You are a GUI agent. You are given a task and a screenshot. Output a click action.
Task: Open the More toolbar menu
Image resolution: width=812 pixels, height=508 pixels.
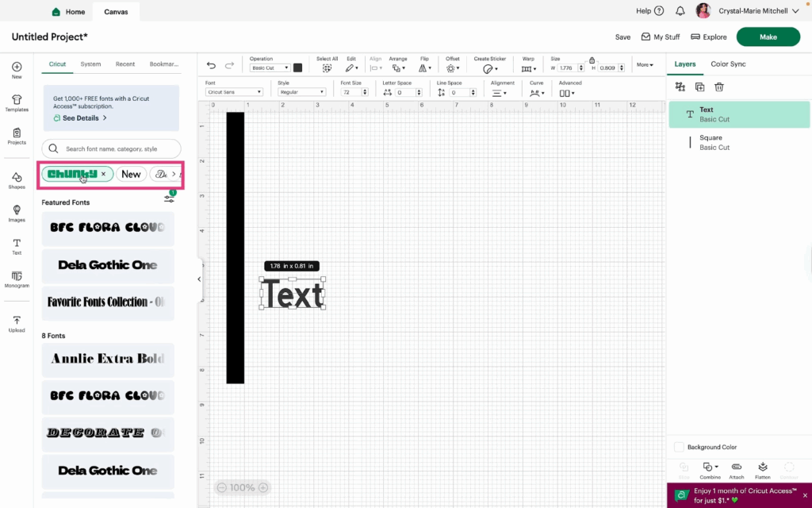[x=645, y=65]
